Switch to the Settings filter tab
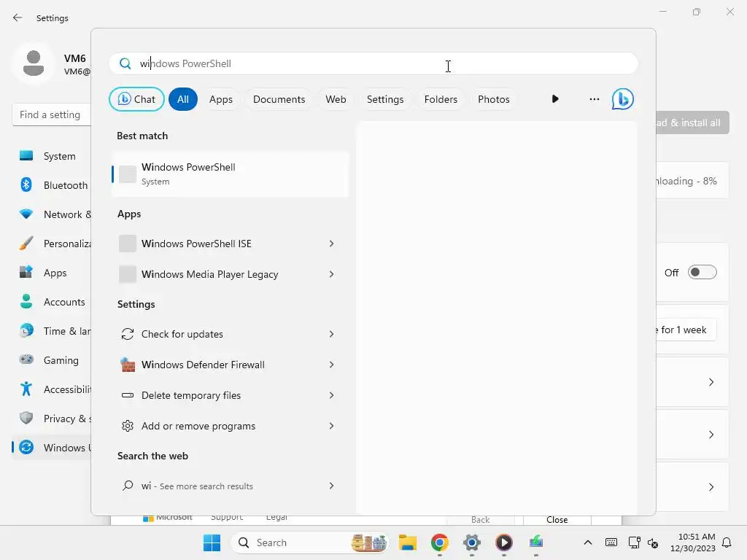Image resolution: width=747 pixels, height=560 pixels. [x=385, y=99]
